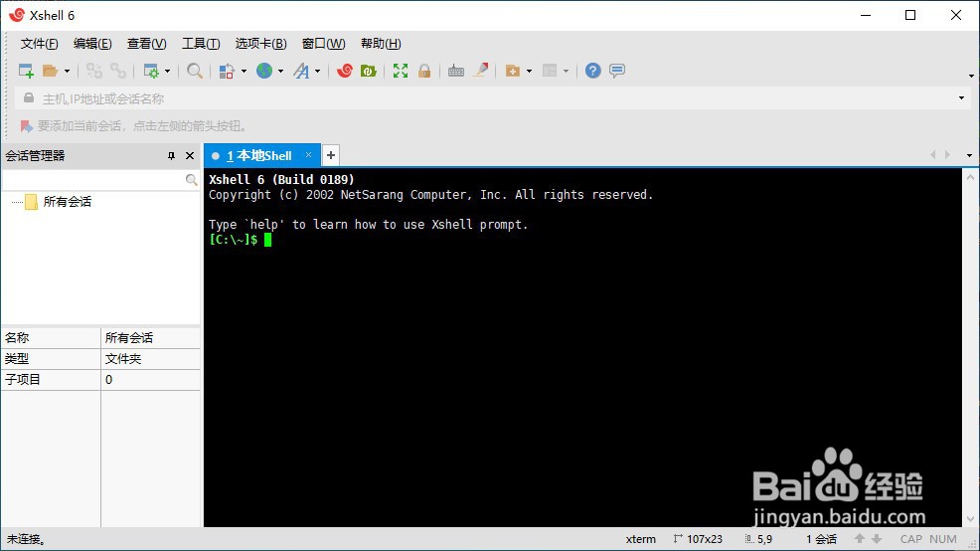Click the toolbar overflow arrow at right
This screenshot has width=980, height=551.
point(971,77)
